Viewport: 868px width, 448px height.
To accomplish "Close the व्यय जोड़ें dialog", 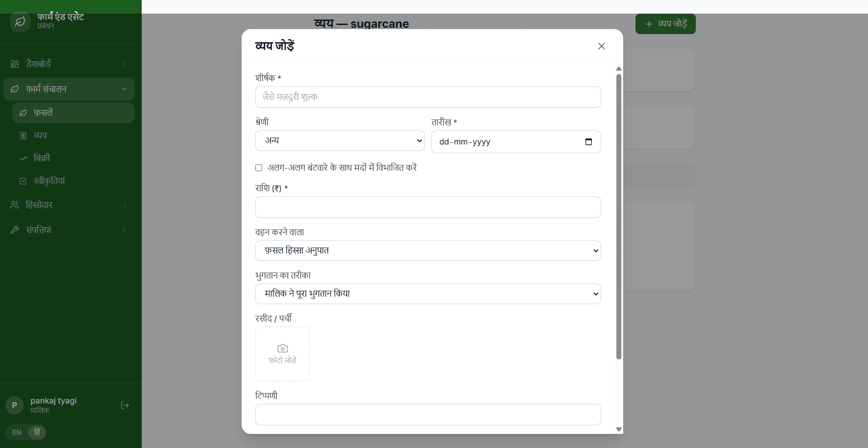I will pos(601,46).
